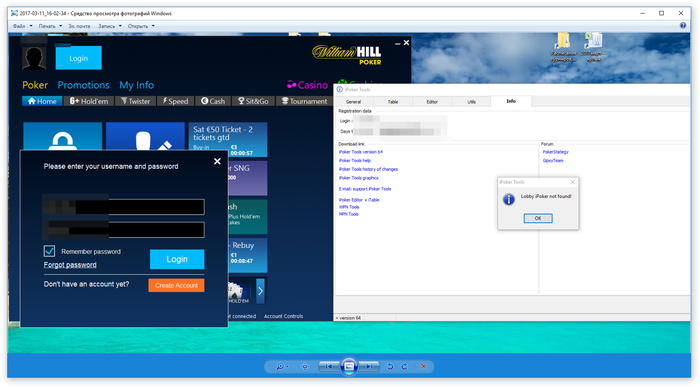Open GipsyTeam forum link
This screenshot has width=700, height=387.
(553, 161)
